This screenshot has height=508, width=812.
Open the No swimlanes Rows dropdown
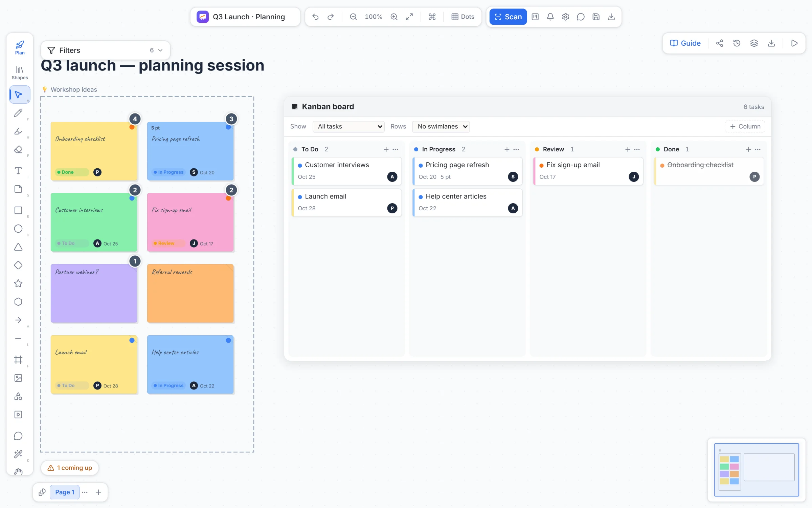(x=441, y=126)
